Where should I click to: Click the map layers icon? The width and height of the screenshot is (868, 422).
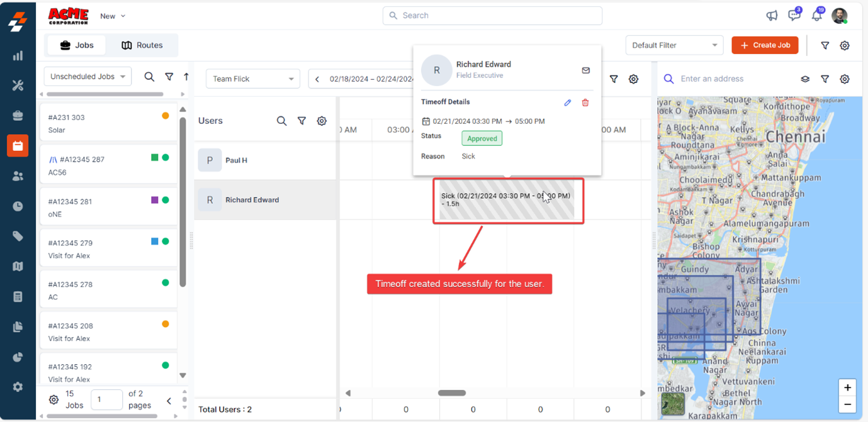coord(805,79)
